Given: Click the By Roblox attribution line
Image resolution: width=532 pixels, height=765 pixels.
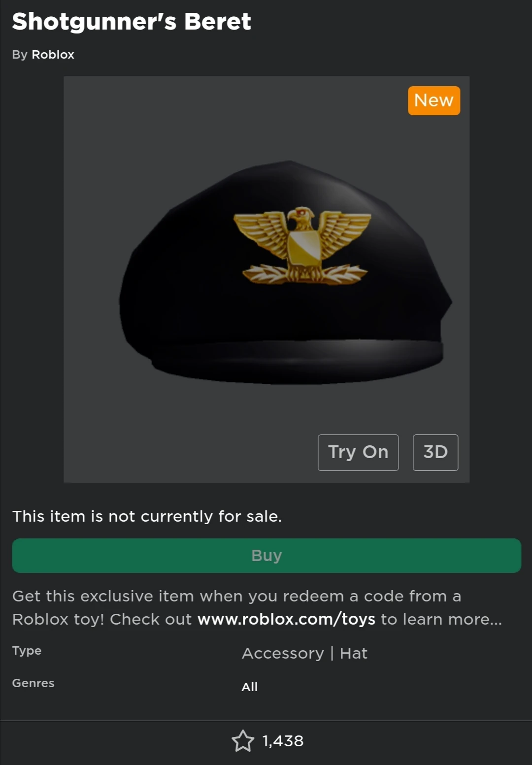Looking at the screenshot, I should click(42, 54).
